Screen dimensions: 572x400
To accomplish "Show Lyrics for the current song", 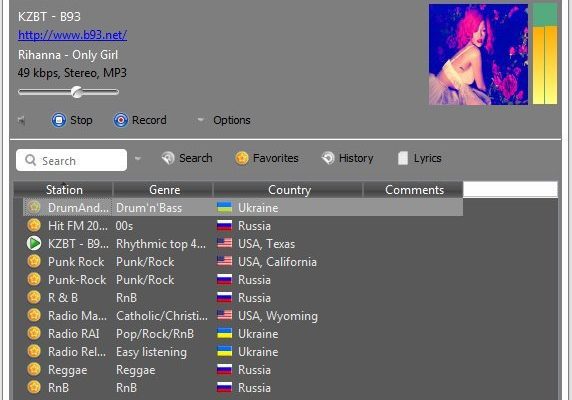I will (x=420, y=158).
